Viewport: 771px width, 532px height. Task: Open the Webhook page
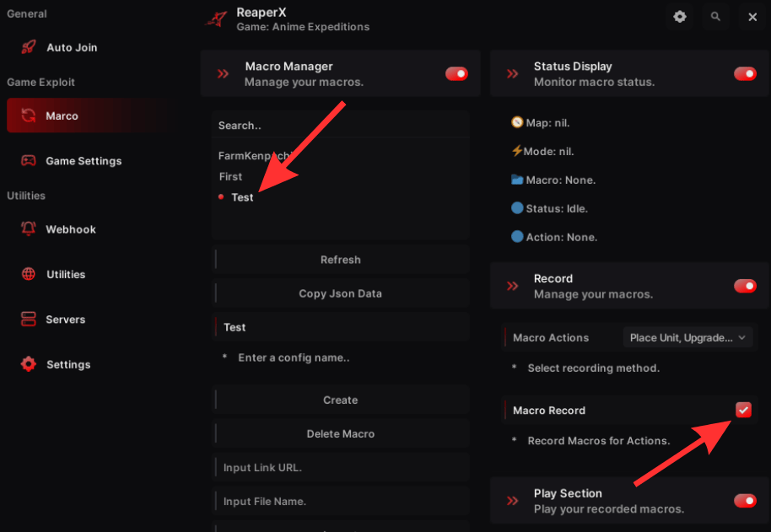point(91,229)
